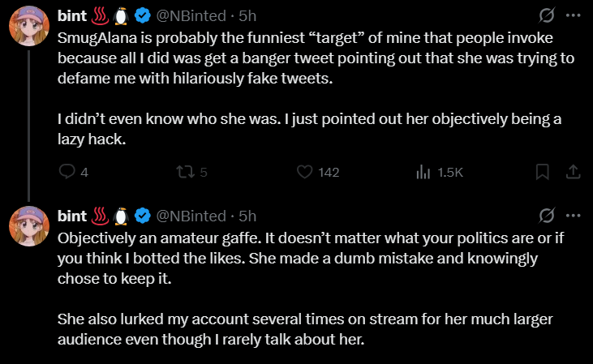This screenshot has height=364, width=593.
Task: Like the first tweet with 142 likes
Action: pyautogui.click(x=305, y=172)
